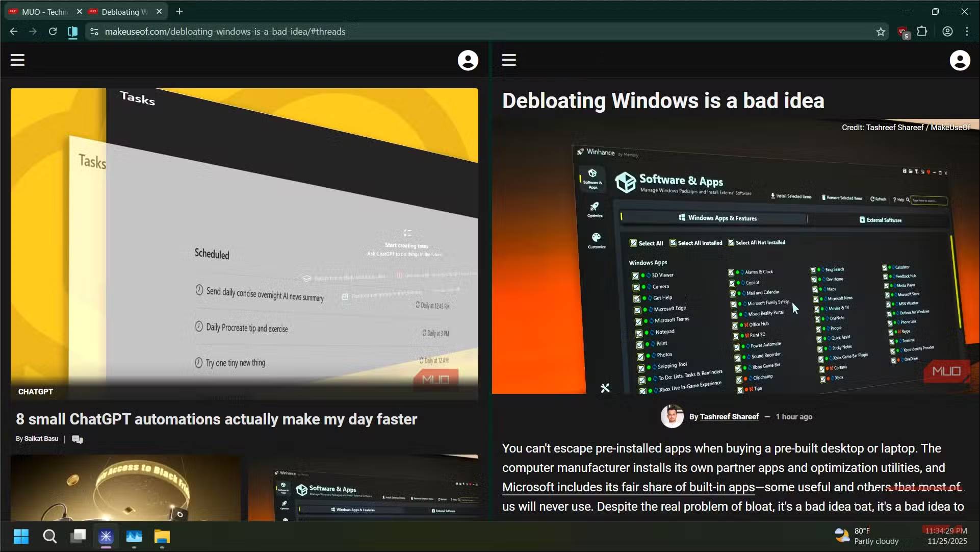Open comments icon beside Saikat Basu

click(78, 439)
